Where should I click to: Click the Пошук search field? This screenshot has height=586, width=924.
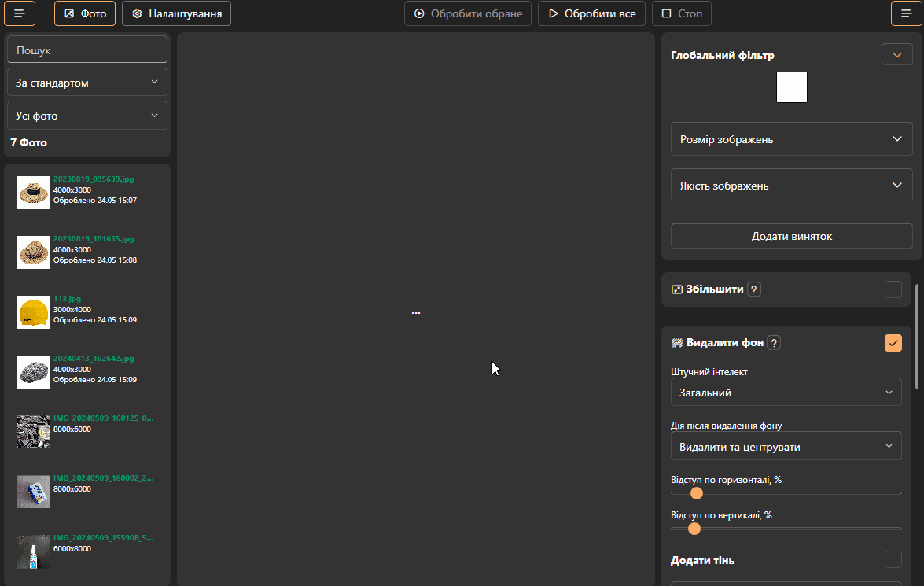pyautogui.click(x=87, y=50)
